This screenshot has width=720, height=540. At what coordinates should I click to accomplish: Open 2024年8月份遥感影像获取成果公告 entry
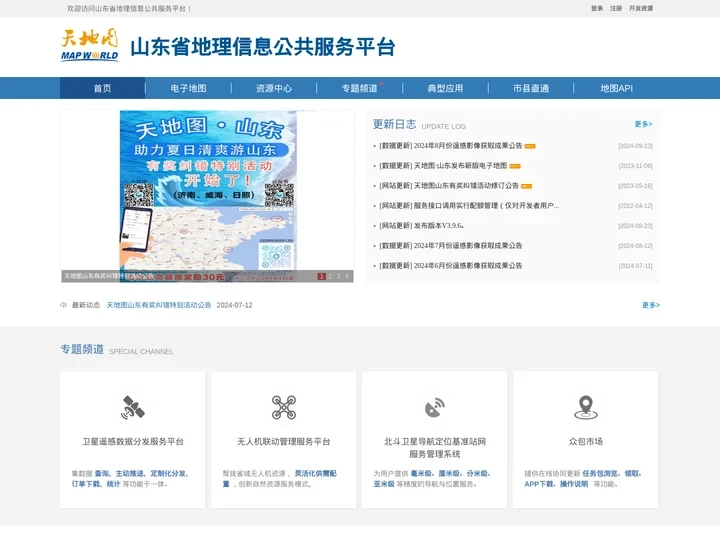tap(451, 146)
